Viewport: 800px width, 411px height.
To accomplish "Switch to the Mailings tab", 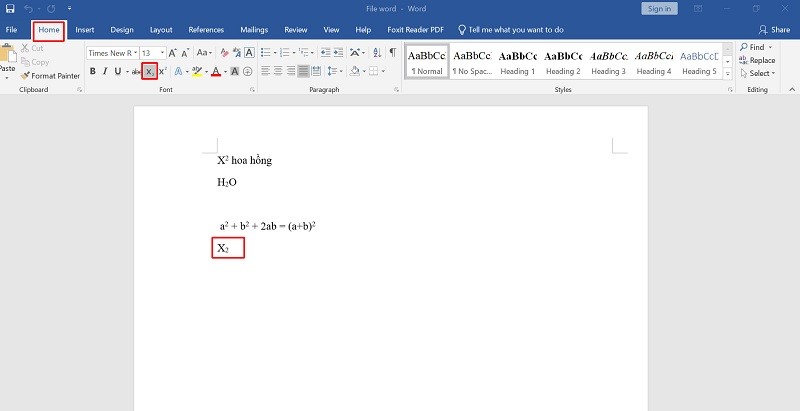I will (x=254, y=30).
